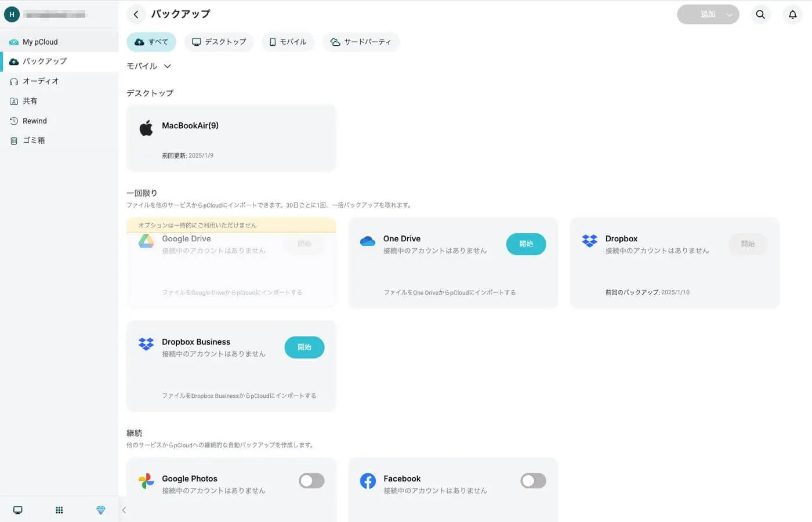Collapse the sidebar with the left chevron
Viewport: 812px width, 522px height.
point(124,510)
